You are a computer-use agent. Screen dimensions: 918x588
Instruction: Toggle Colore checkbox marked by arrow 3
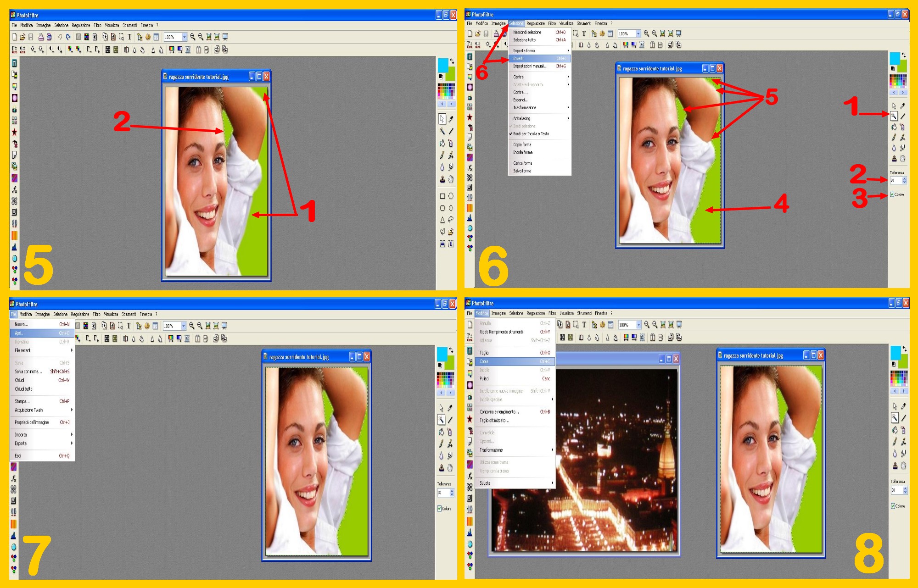coord(892,194)
